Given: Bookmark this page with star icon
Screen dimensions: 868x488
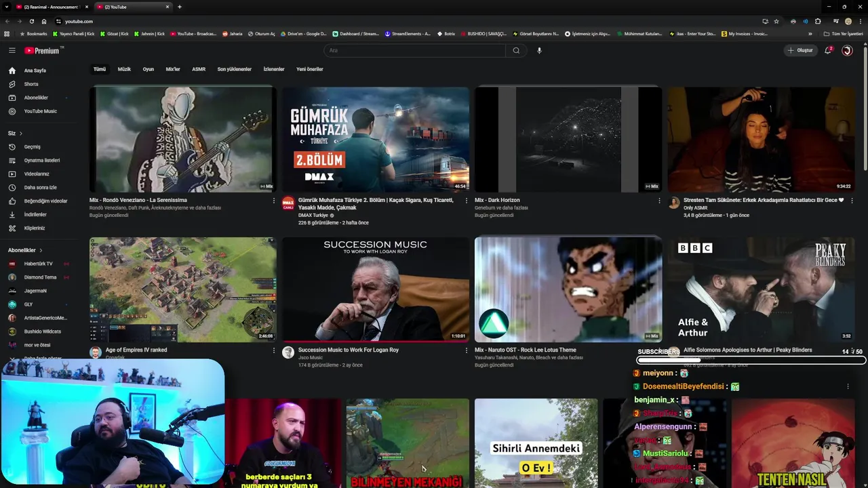Looking at the screenshot, I should pos(776,21).
